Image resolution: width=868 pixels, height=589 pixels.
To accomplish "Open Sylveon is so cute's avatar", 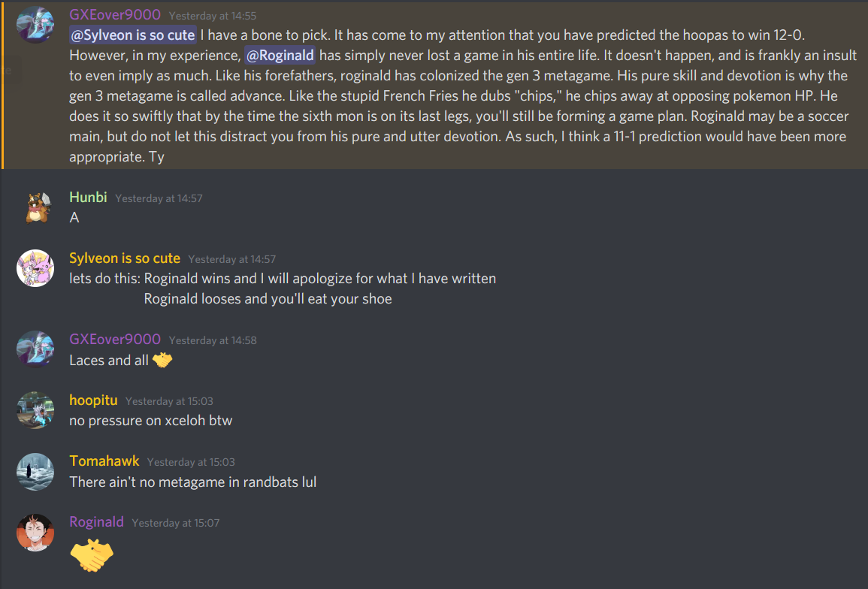I will point(35,268).
